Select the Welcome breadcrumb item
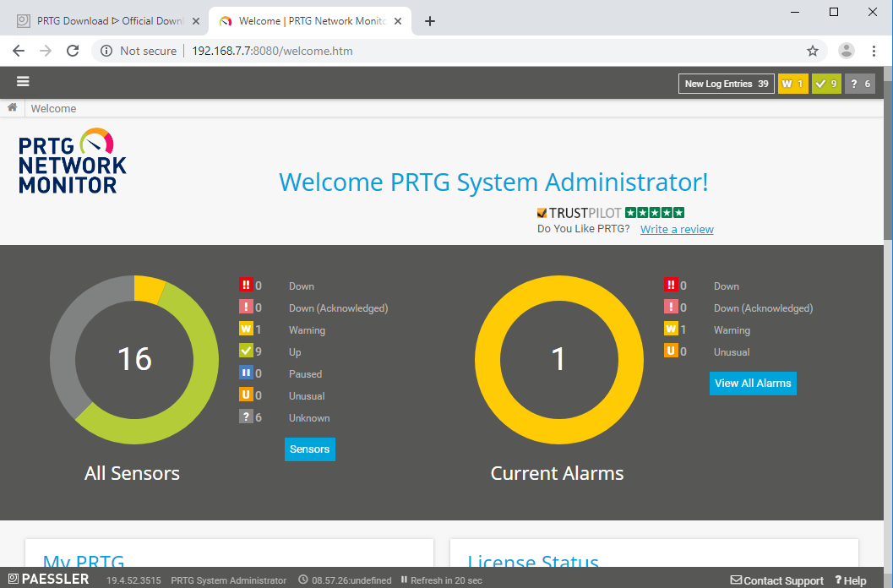The width and height of the screenshot is (893, 588). (x=53, y=107)
